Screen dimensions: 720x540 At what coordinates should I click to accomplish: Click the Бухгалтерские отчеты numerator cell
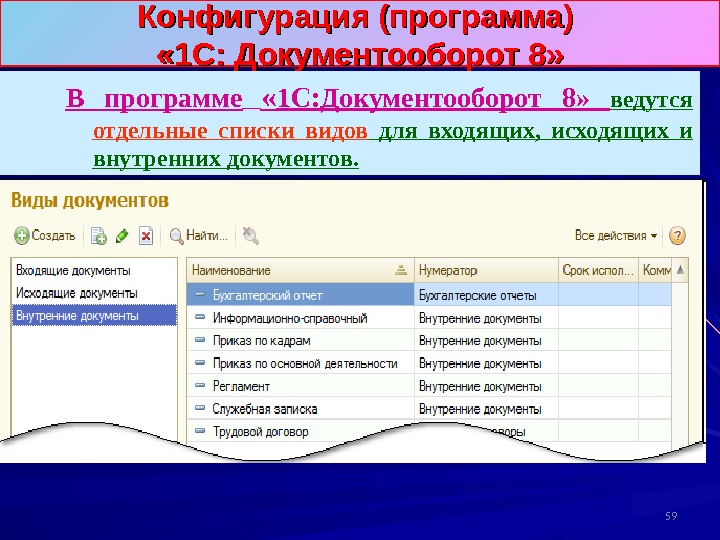click(x=486, y=295)
